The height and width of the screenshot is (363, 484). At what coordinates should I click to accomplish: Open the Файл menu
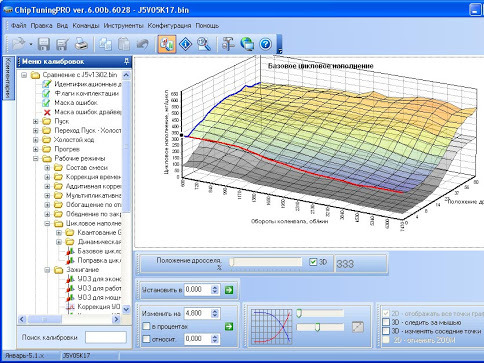[x=19, y=26]
